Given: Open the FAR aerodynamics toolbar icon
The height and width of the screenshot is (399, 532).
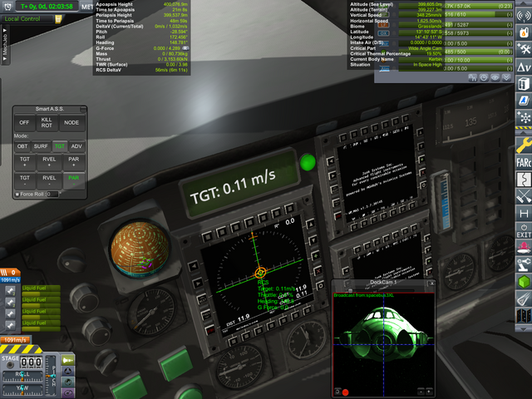Looking at the screenshot, I should [523, 159].
